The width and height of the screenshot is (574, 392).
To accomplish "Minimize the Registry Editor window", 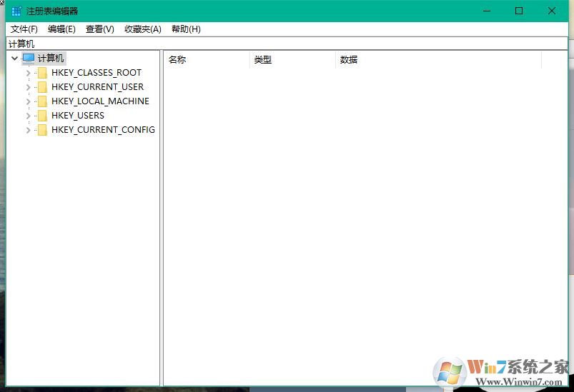I will (487, 11).
